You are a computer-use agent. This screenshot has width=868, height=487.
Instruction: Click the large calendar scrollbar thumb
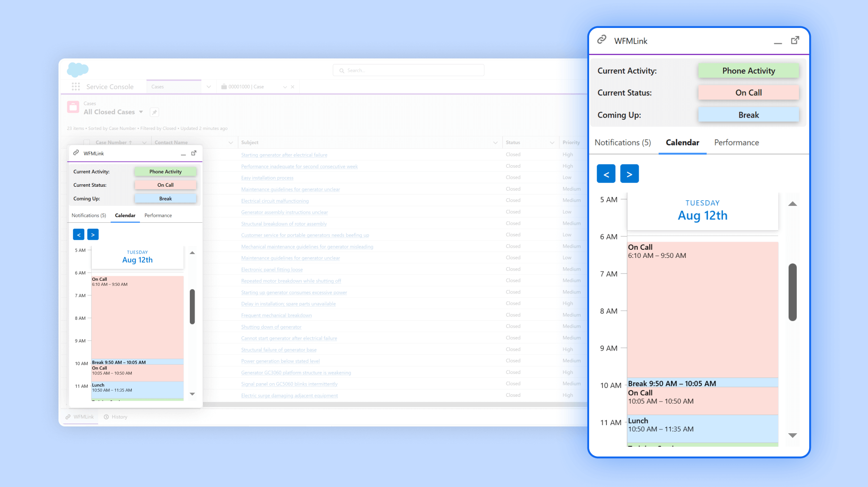pos(793,292)
